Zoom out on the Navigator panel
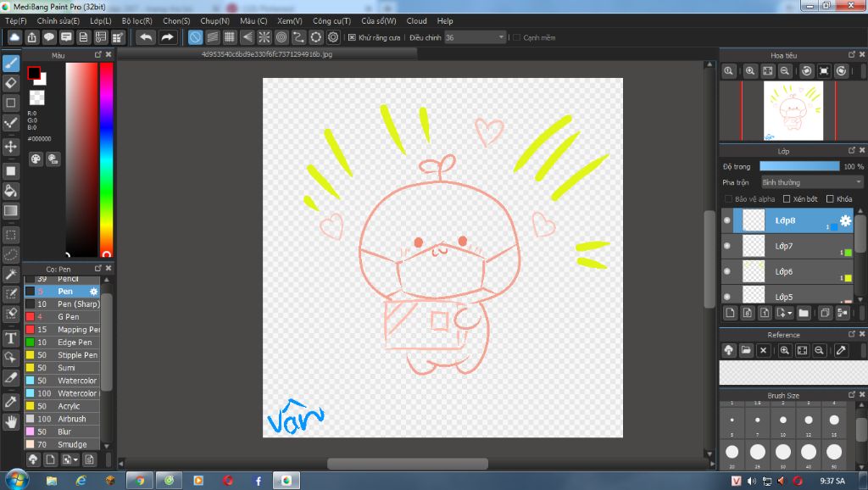The width and height of the screenshot is (868, 490). [784, 71]
